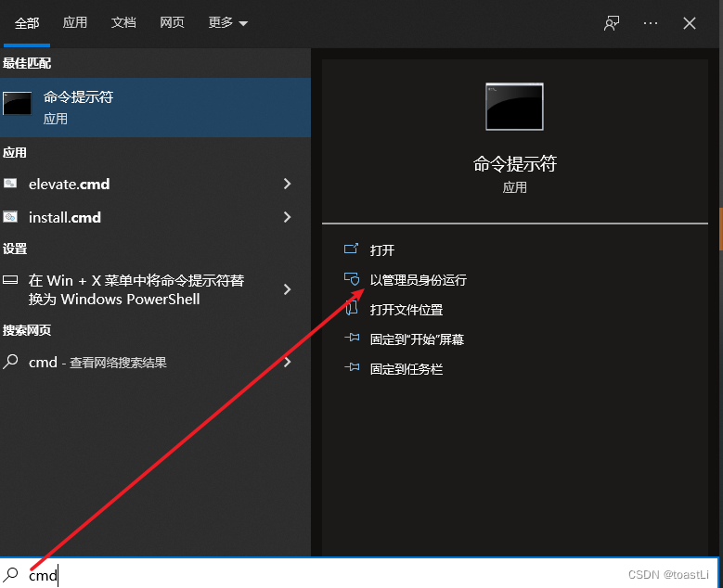Expand the cmd web search chevron
The height and width of the screenshot is (588, 723).
288,363
